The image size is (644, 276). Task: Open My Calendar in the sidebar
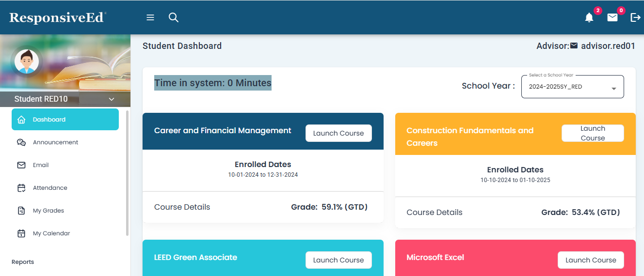(51, 233)
